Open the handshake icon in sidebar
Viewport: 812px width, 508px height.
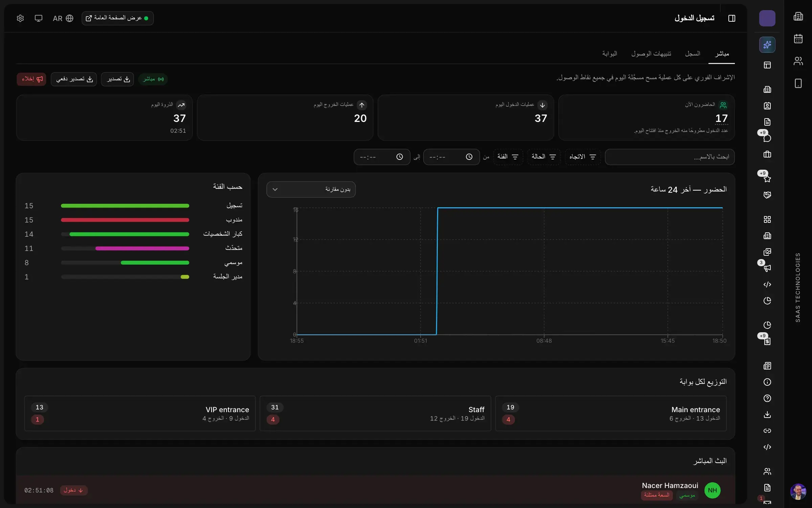767,195
